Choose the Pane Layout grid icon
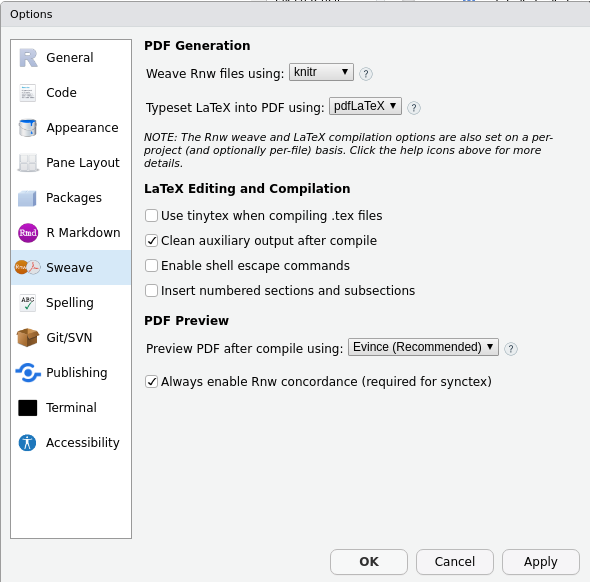This screenshot has width=590, height=582. point(28,163)
